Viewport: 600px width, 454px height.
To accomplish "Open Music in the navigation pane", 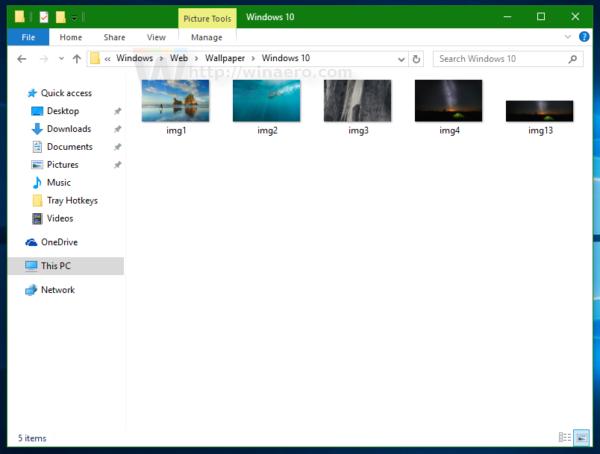I will point(59,183).
